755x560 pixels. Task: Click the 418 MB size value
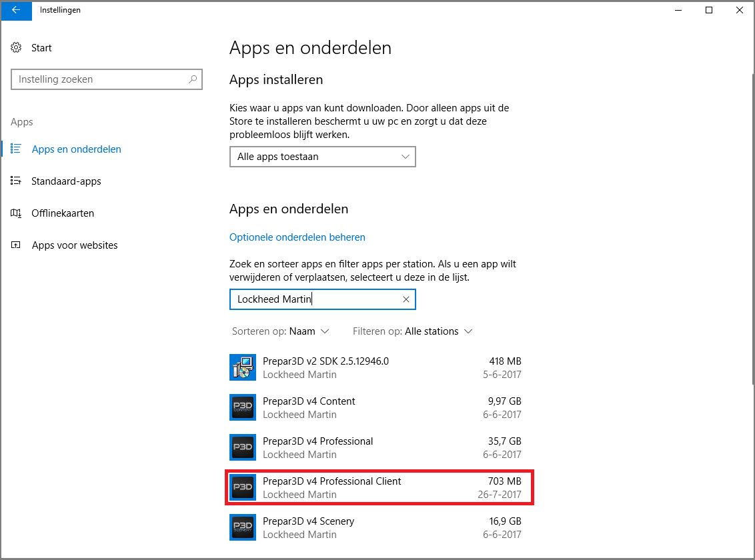(505, 361)
